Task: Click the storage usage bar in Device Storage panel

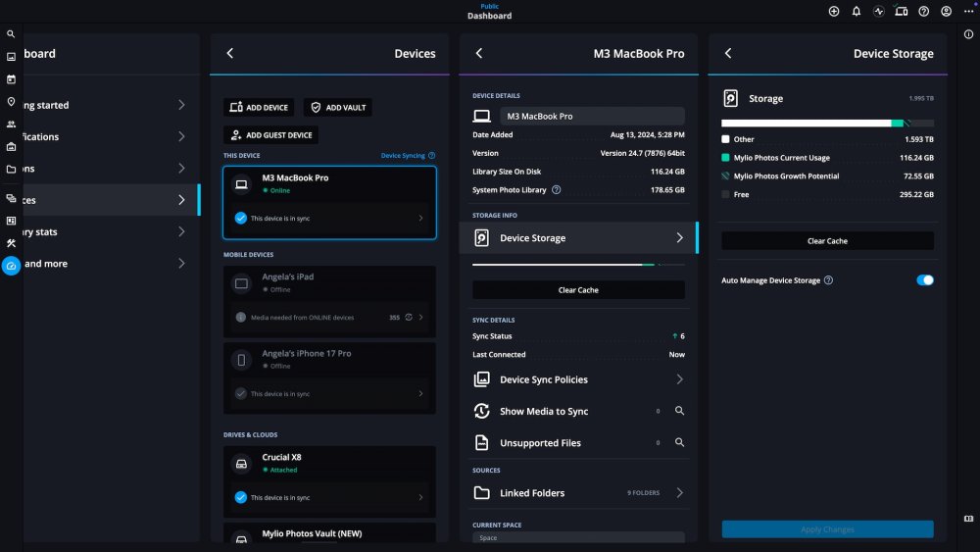Action: (x=827, y=124)
